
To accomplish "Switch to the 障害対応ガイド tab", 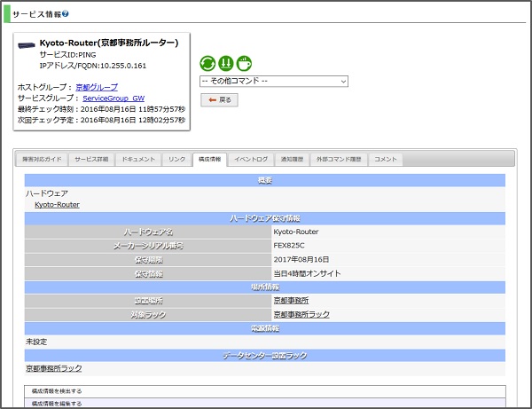I will click(x=42, y=159).
